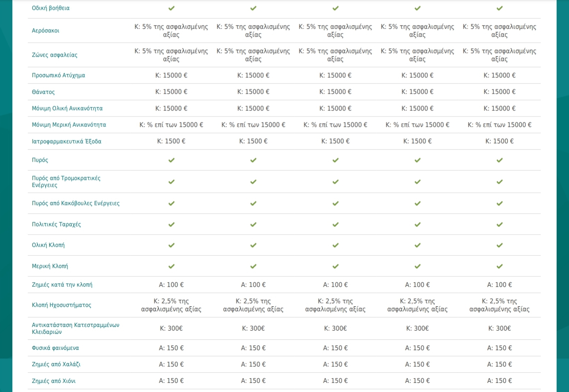Click Ιατροφαρμακευτικά Έξοδα row label
The height and width of the screenshot is (392, 569).
click(x=67, y=141)
